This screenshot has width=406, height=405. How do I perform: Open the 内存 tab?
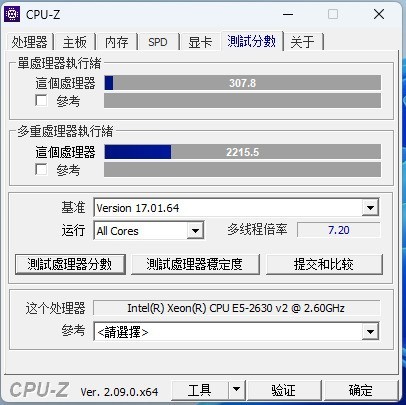click(x=116, y=42)
